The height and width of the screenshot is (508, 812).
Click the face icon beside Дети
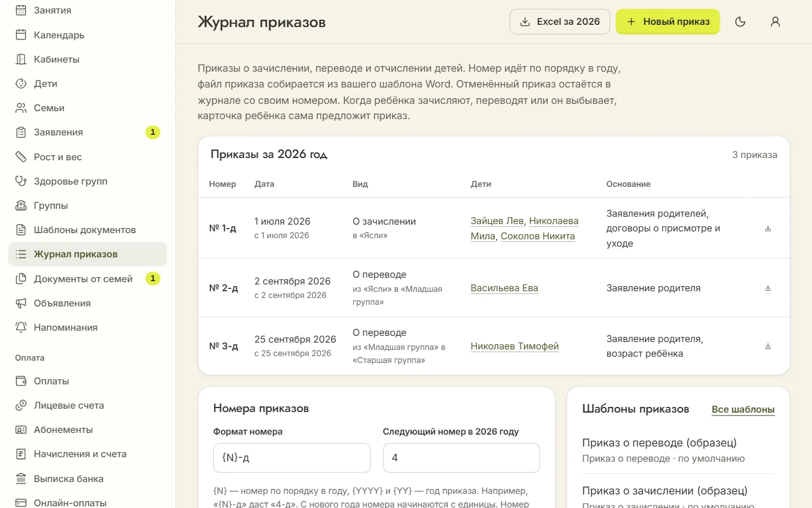coord(21,84)
